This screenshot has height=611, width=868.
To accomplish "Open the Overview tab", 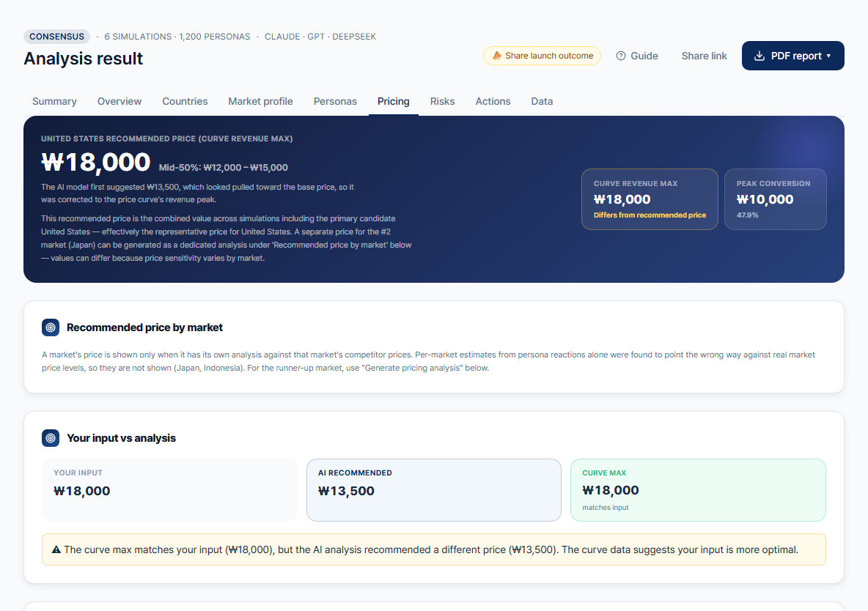I will [119, 101].
